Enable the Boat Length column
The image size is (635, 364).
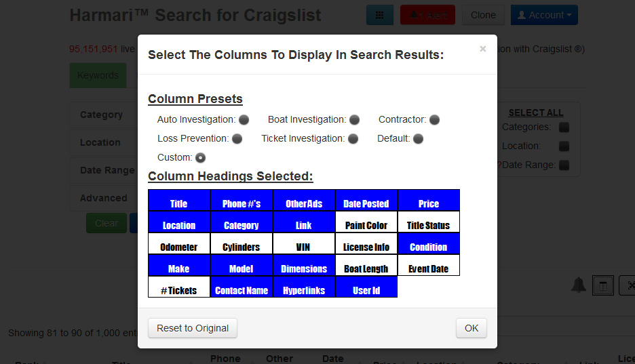(366, 266)
